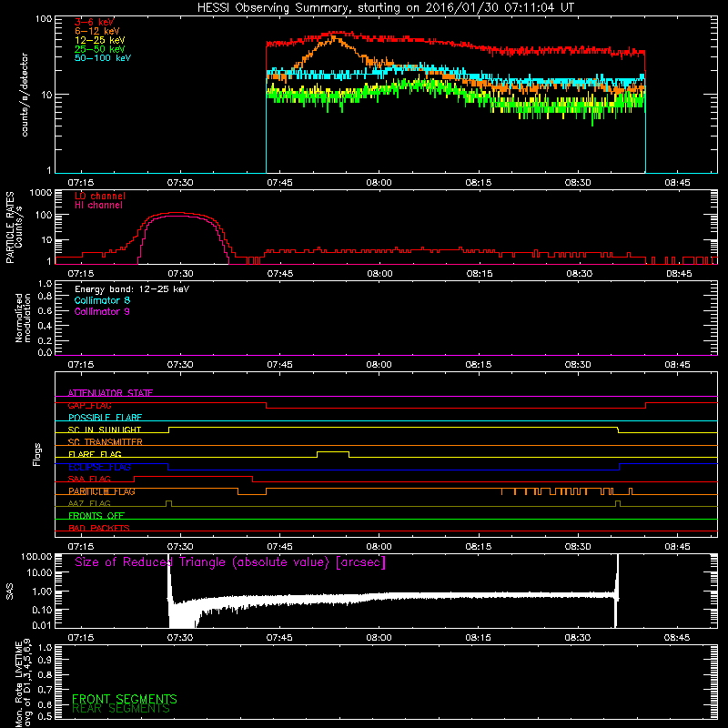Select the LO channel legend label

tap(100, 196)
